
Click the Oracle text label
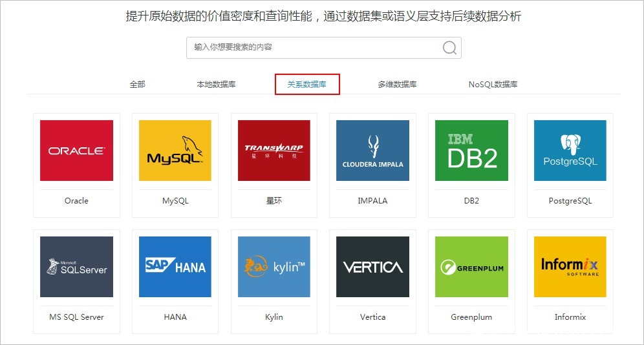76,200
